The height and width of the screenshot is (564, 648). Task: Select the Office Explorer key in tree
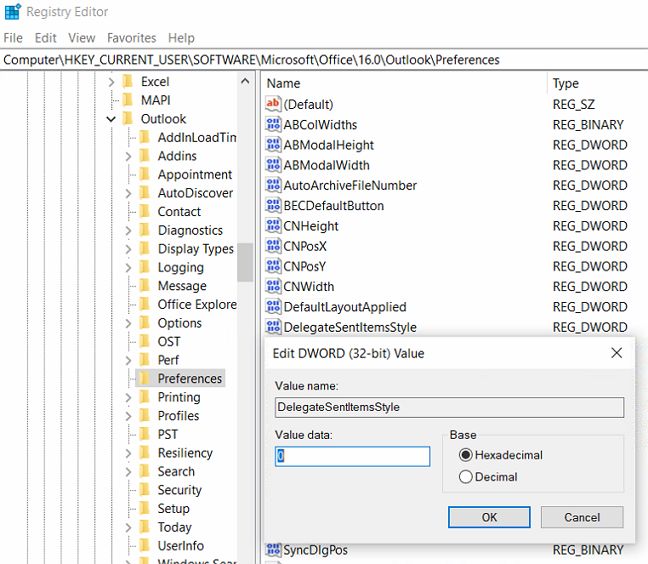(x=197, y=305)
